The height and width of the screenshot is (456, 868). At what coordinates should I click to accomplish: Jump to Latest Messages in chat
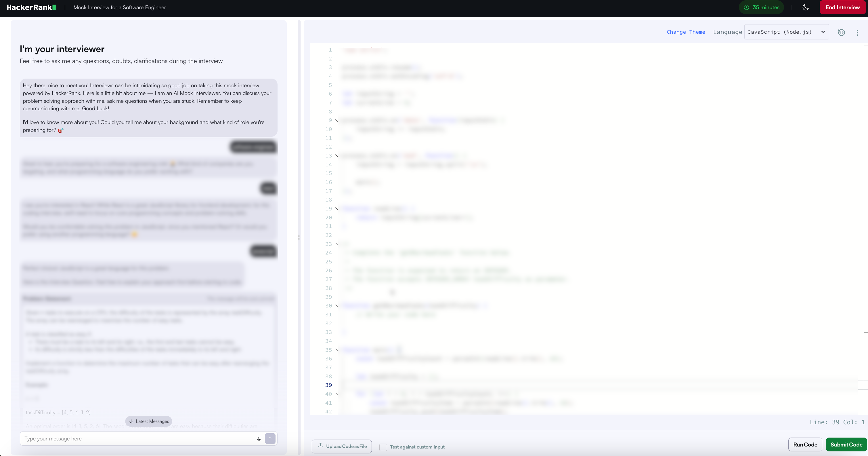[149, 421]
